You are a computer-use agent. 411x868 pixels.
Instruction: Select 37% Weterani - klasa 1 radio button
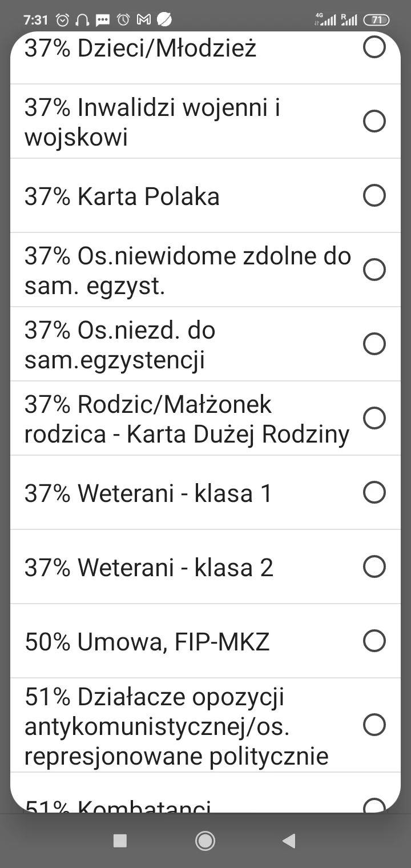click(x=374, y=492)
